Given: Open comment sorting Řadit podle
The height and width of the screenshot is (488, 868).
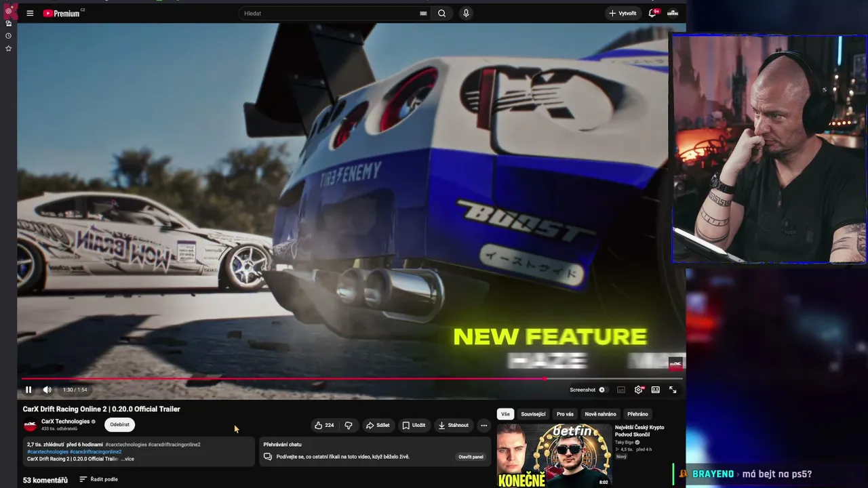Looking at the screenshot, I should tap(98, 479).
